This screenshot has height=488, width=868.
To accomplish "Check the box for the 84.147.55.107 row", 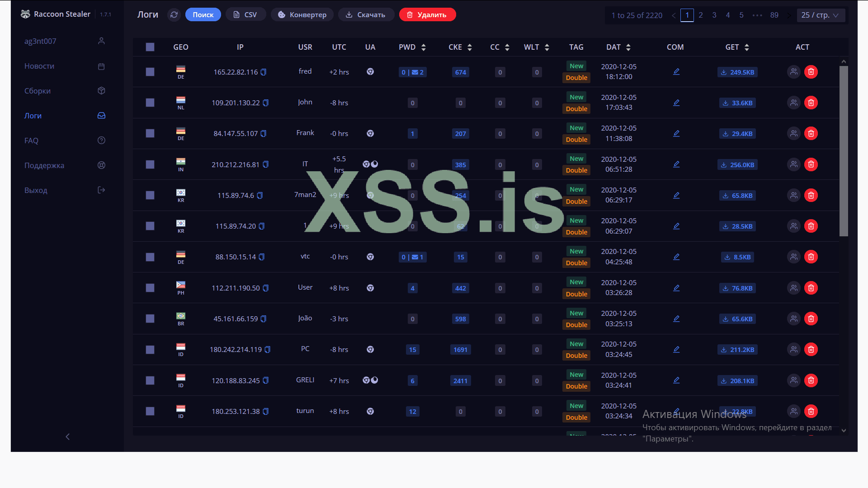I will coord(150,134).
